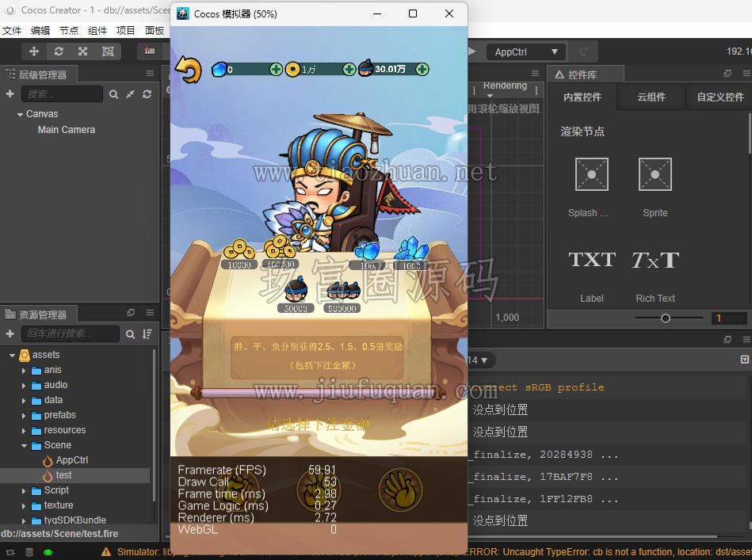Open the 组件 menu
Viewport: 752px width, 560px height.
point(97,31)
